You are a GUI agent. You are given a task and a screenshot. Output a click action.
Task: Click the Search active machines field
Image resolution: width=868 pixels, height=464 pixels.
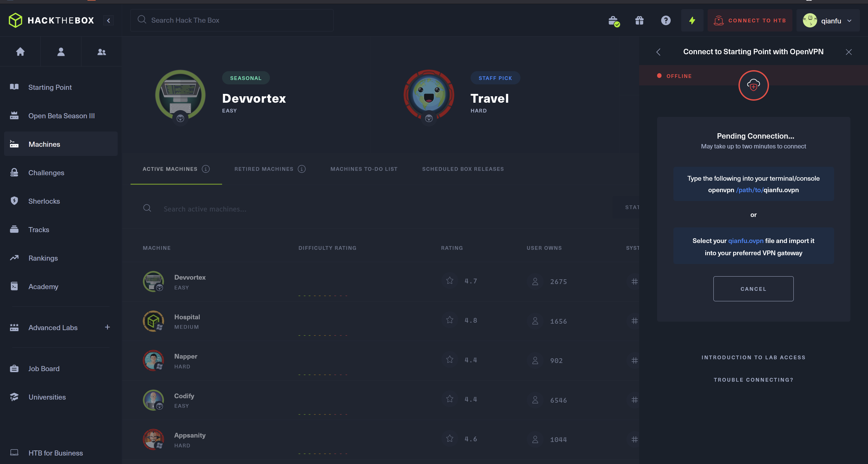(x=205, y=209)
